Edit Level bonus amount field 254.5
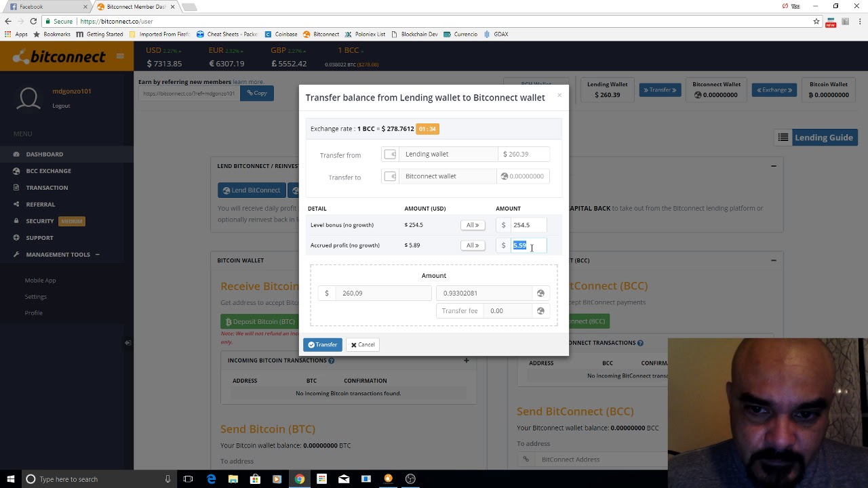This screenshot has width=868, height=488. tap(528, 225)
